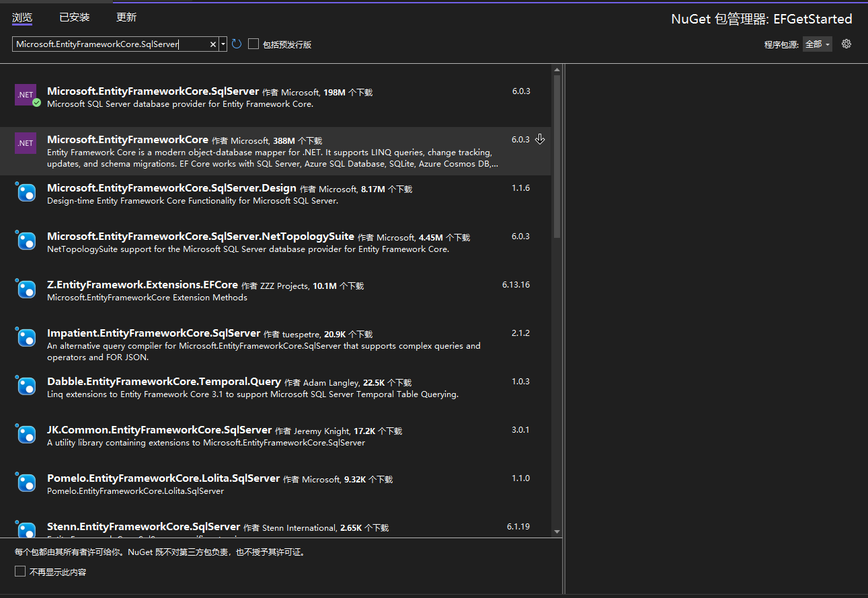Click the description 'Microsoft SQL Server database provider' text

pyautogui.click(x=180, y=104)
